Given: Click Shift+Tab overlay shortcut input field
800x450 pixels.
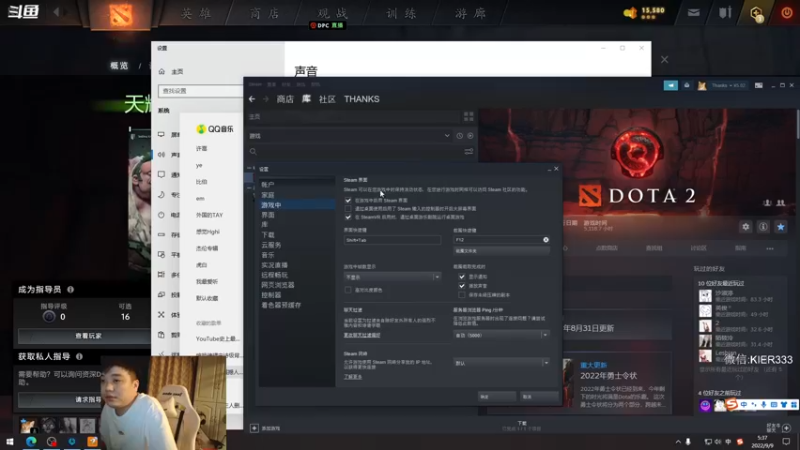Looking at the screenshot, I should coord(392,240).
